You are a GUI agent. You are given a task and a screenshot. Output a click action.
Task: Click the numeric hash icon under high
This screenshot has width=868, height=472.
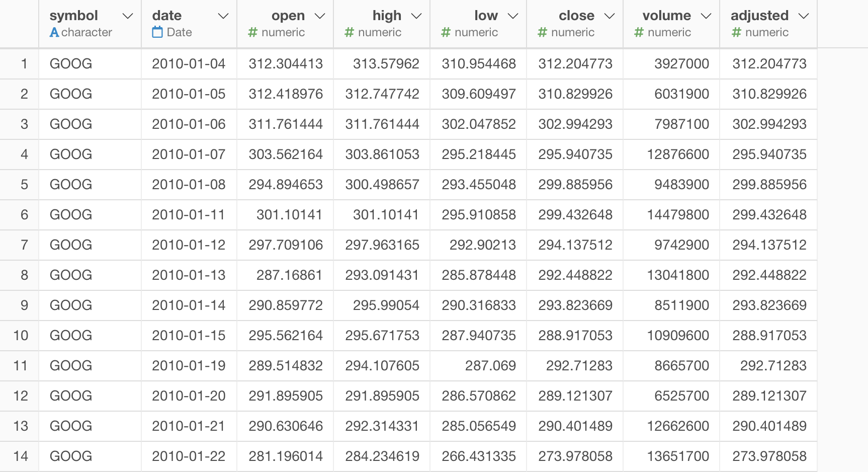point(349,32)
